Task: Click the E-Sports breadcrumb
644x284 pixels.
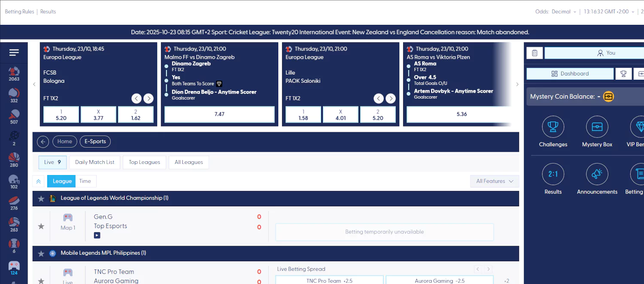Action: (95, 142)
